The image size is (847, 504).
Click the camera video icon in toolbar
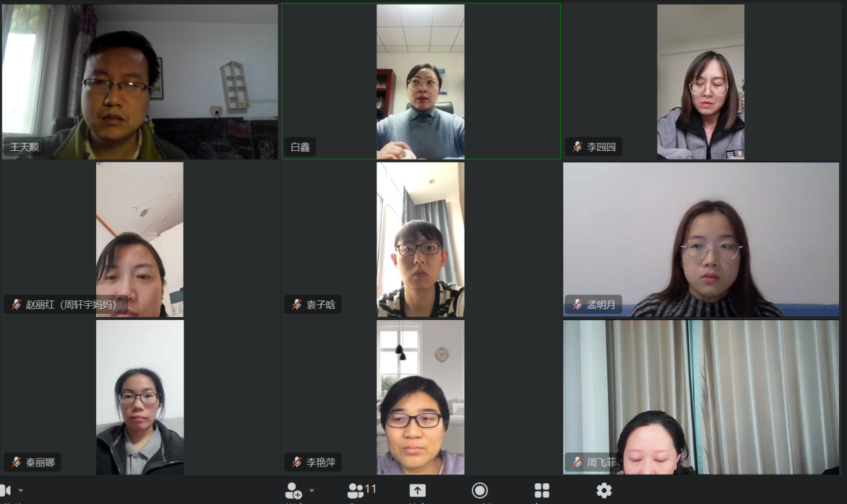pyautogui.click(x=5, y=491)
